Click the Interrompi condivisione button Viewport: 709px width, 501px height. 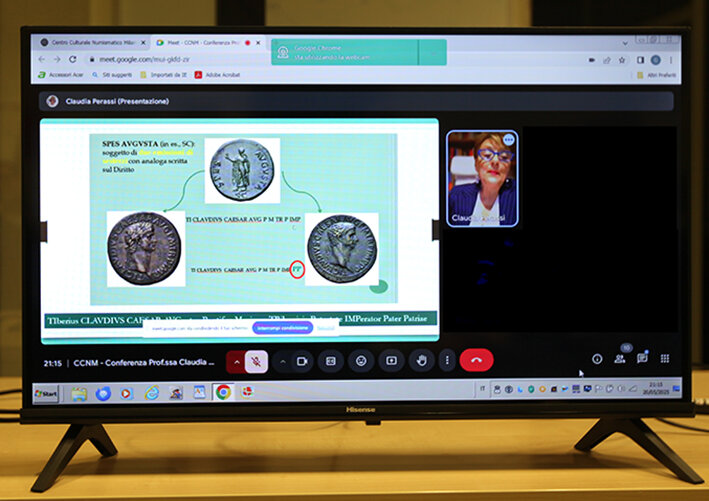[x=283, y=328]
